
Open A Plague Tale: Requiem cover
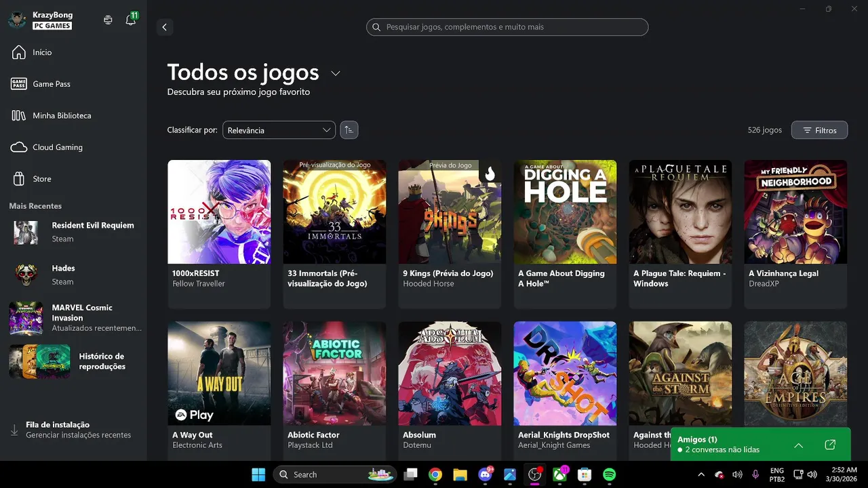click(680, 211)
